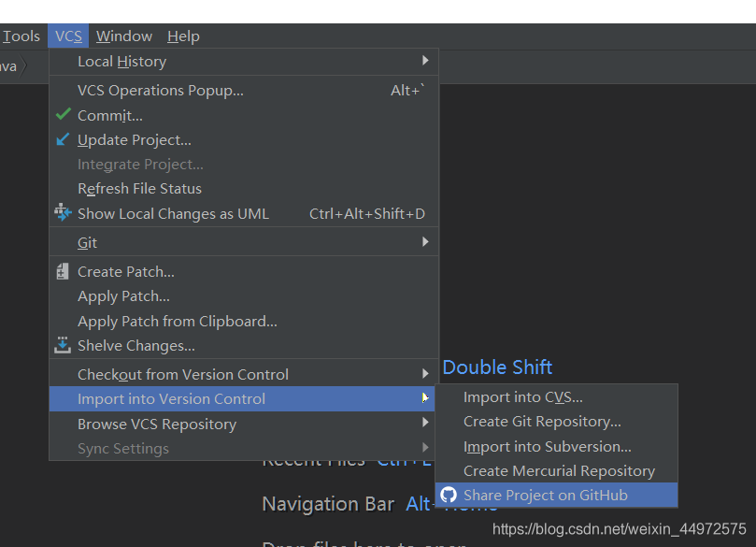Screen dimensions: 756x547
Task: Click the Double Shift shortcut text
Action: coord(497,367)
